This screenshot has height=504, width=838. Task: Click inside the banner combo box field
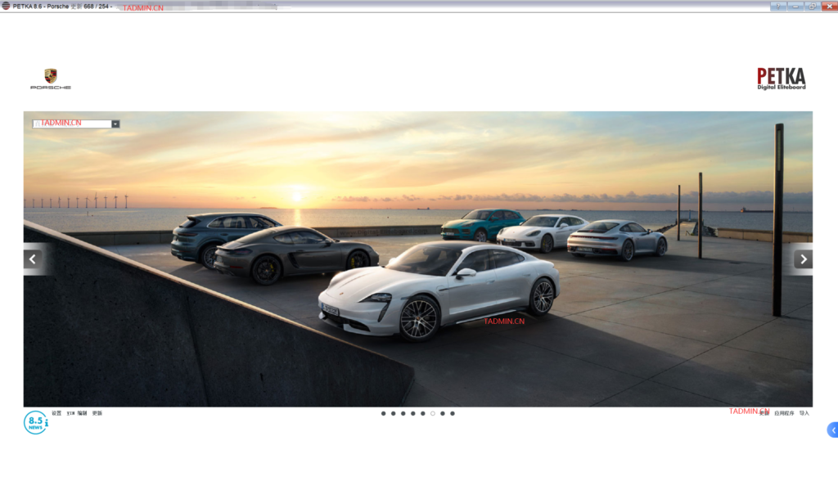(x=72, y=124)
